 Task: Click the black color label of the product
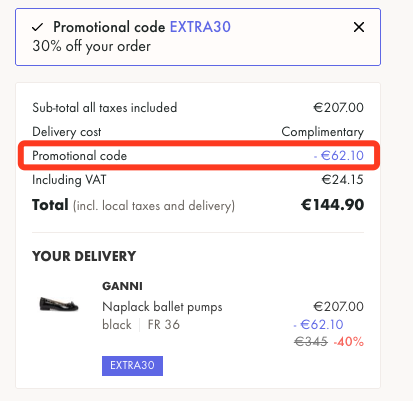pos(117,324)
